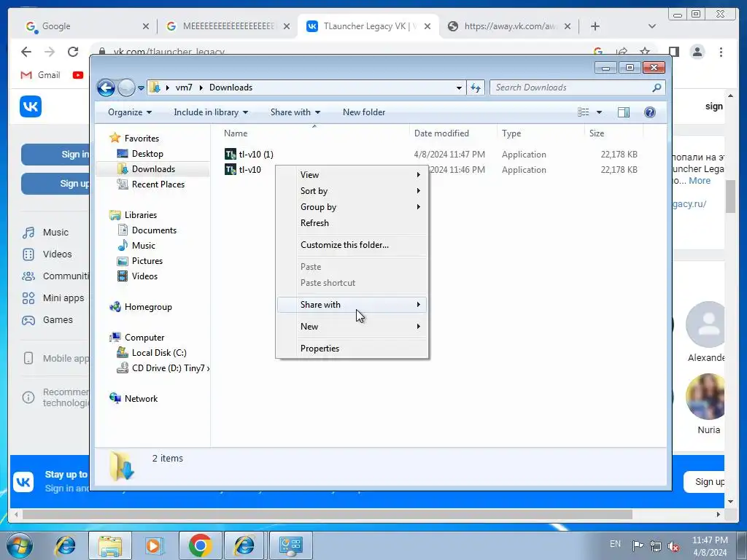Open Desktop in Favorites
Image resolution: width=747 pixels, height=560 pixels.
(x=140, y=154)
